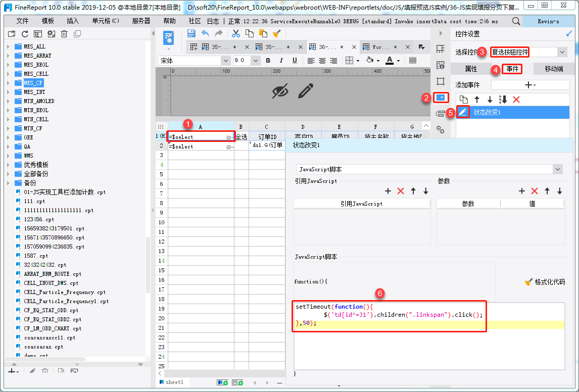Edit the 状态改变1 event with pencil icon
This screenshot has height=392, width=579.
pos(463,112)
